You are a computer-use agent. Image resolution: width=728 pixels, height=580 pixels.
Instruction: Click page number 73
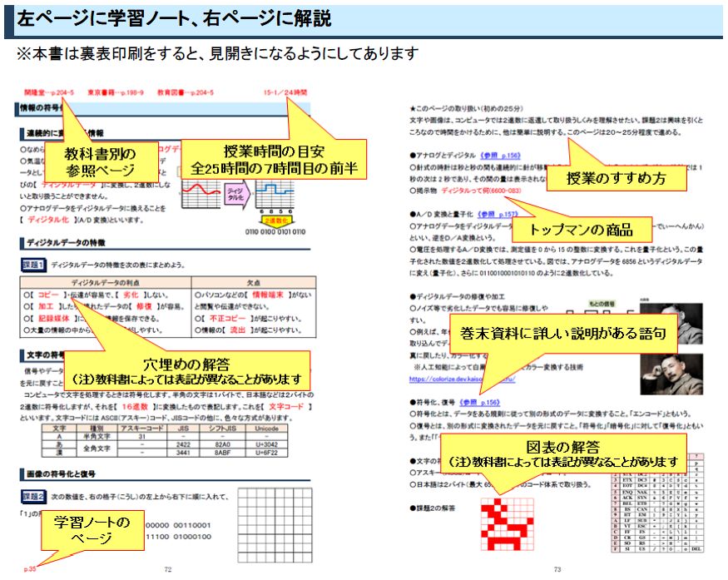(557, 569)
